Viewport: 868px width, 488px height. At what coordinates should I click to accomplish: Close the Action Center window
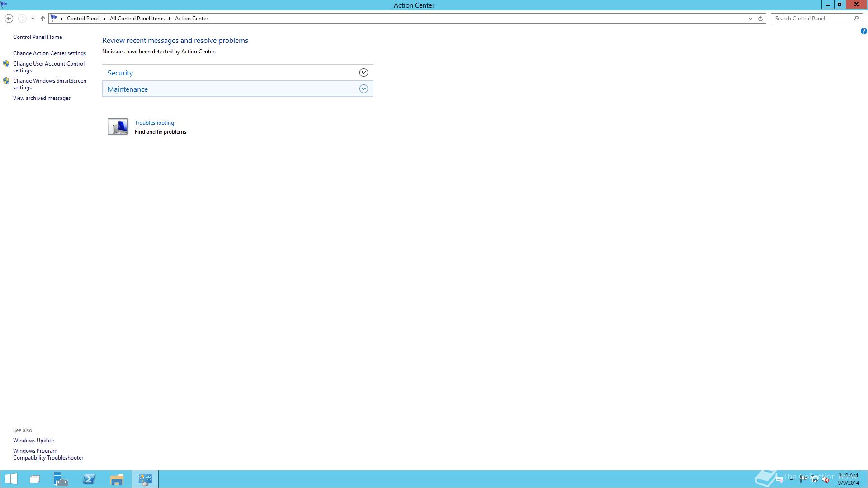tap(856, 5)
